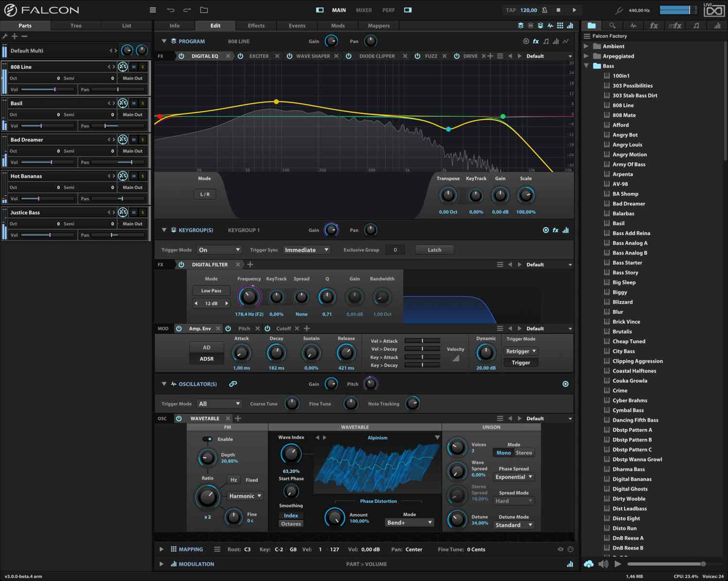Switch to the Tree tab
Image resolution: width=728 pixels, height=581 pixels.
coord(76,26)
